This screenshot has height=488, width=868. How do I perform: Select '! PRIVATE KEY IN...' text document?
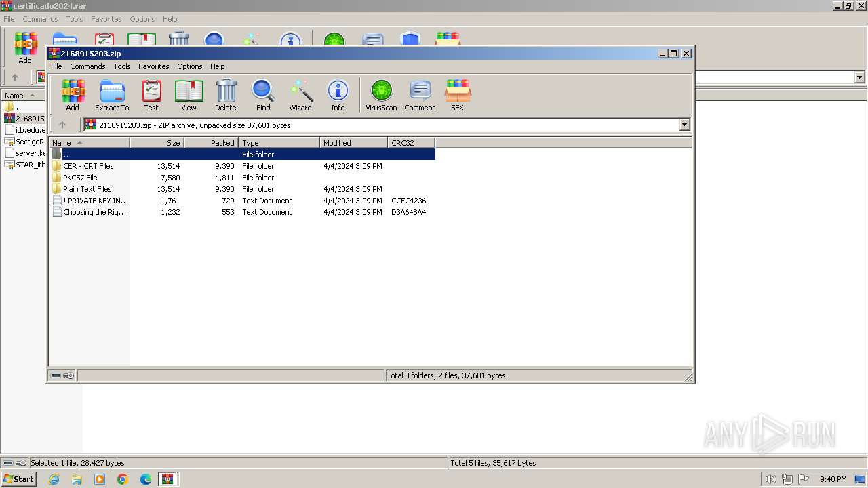(95, 201)
